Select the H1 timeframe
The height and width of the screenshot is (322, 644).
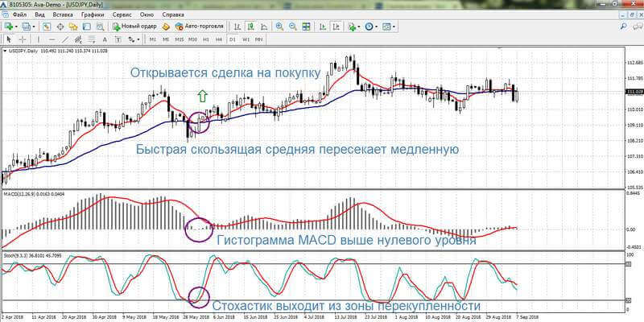[206, 39]
